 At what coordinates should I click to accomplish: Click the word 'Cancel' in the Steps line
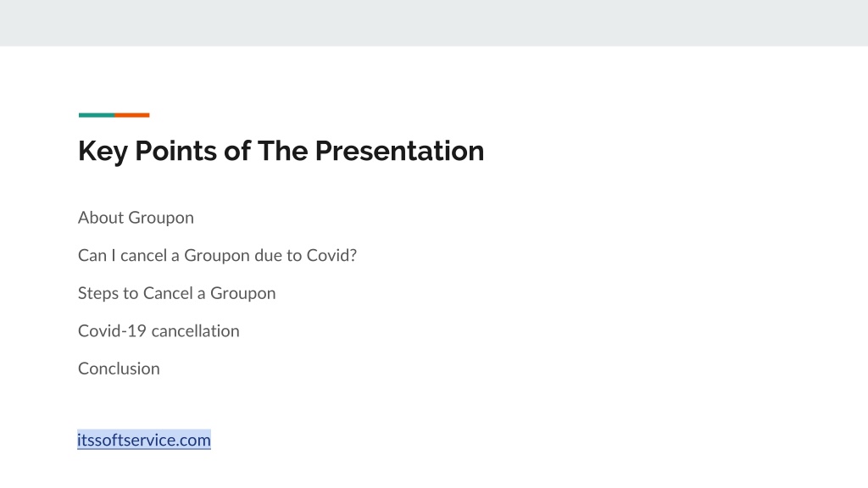click(168, 293)
